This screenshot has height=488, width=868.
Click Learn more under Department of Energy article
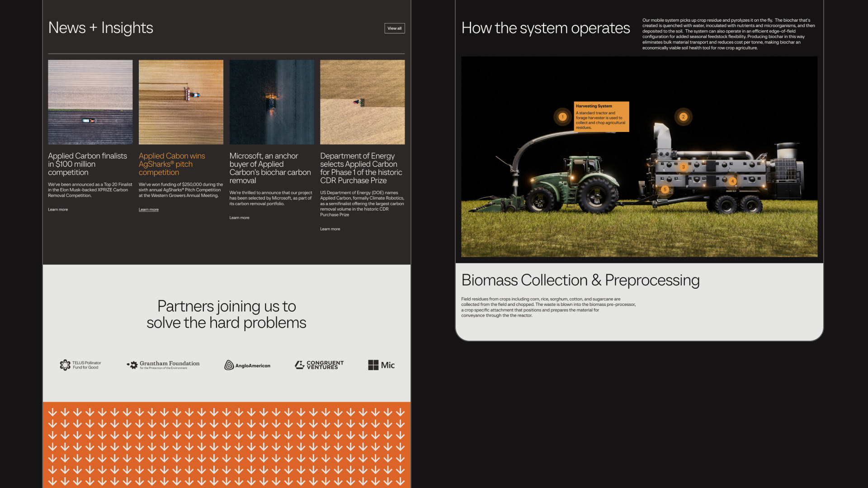(x=330, y=229)
